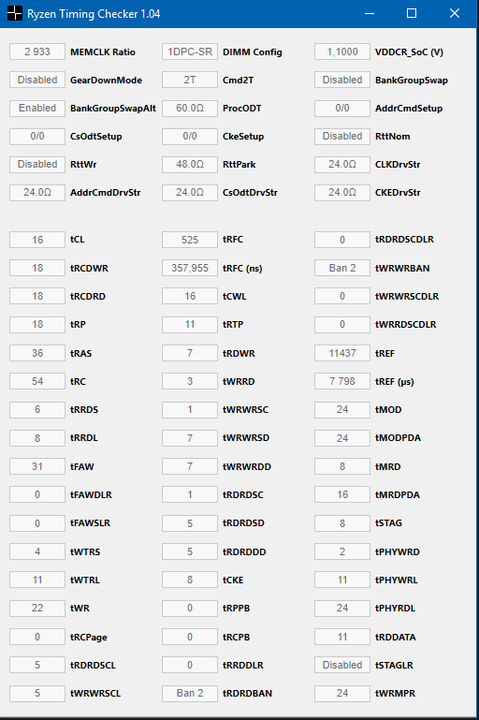This screenshot has height=720, width=479.
Task: Click the ProcODT 60.0Ω field
Action: pyautogui.click(x=190, y=108)
